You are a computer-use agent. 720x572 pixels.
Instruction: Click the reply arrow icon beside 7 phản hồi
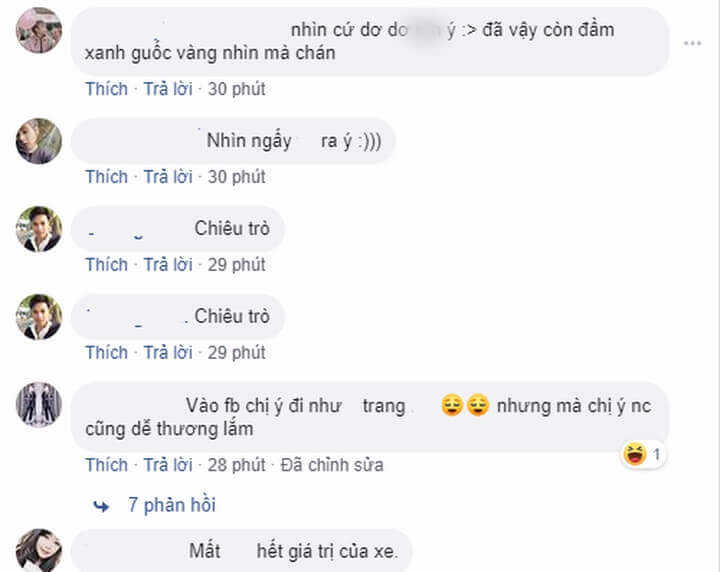click(x=100, y=506)
